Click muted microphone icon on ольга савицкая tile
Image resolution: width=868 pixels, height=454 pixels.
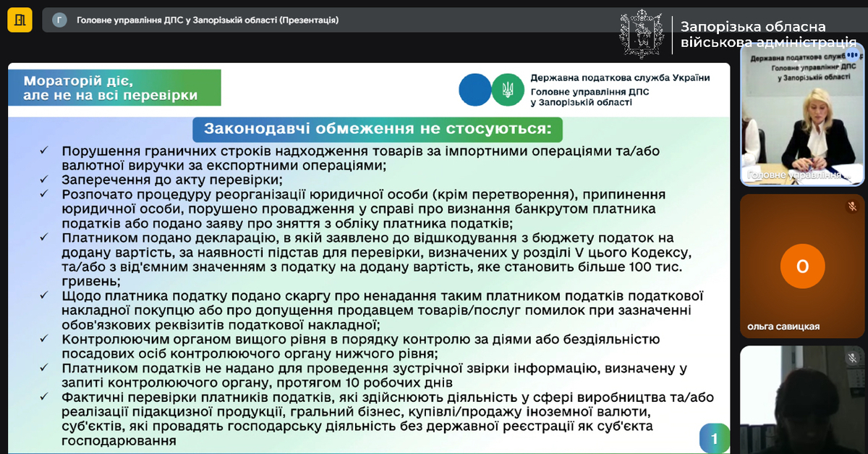coord(852,207)
